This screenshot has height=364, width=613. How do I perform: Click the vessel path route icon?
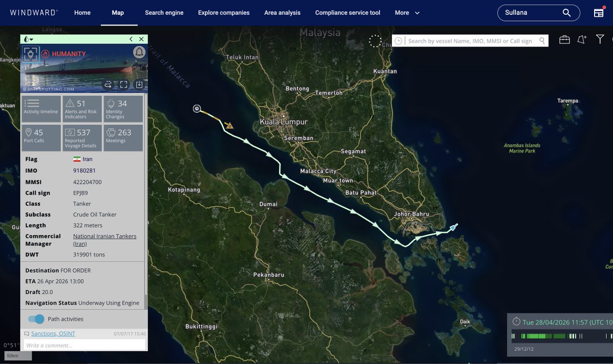[x=108, y=85]
